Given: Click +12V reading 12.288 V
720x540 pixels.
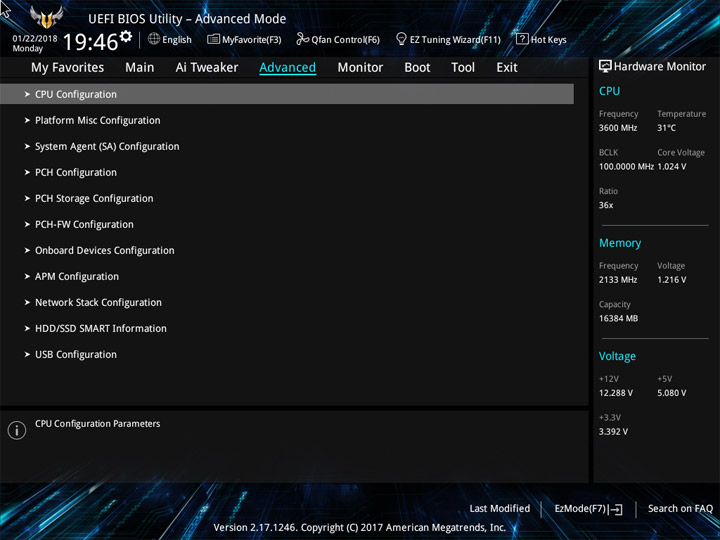Looking at the screenshot, I should pyautogui.click(x=615, y=393).
